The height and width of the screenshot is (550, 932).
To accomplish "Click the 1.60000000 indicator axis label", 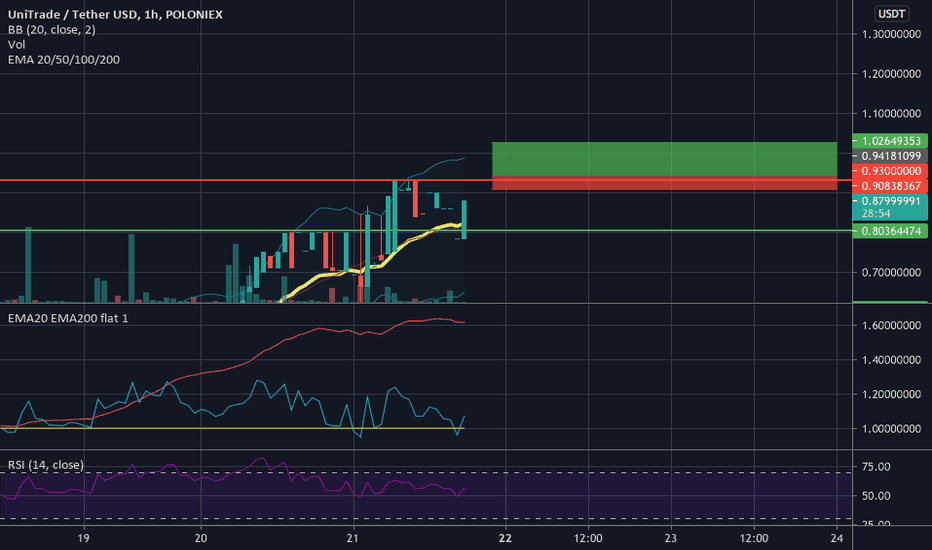I will 891,325.
